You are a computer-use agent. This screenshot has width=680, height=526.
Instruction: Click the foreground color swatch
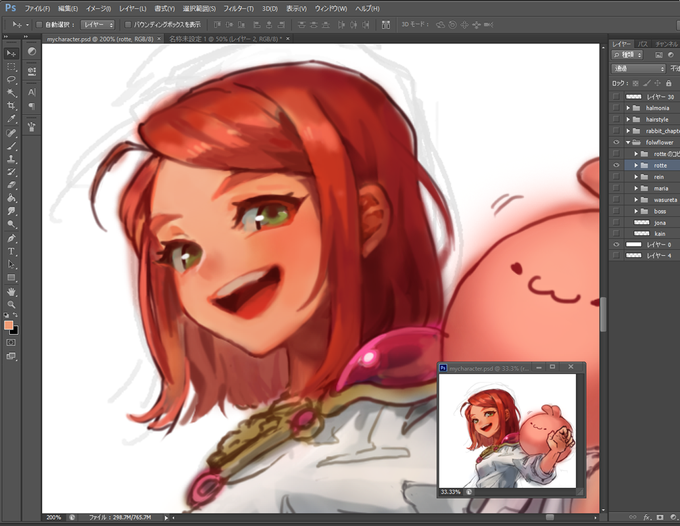pos(8,325)
